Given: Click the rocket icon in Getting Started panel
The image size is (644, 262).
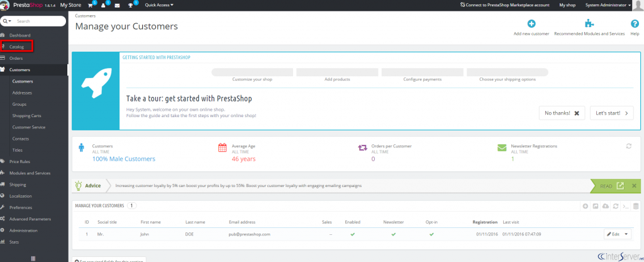Looking at the screenshot, I should pyautogui.click(x=96, y=84).
